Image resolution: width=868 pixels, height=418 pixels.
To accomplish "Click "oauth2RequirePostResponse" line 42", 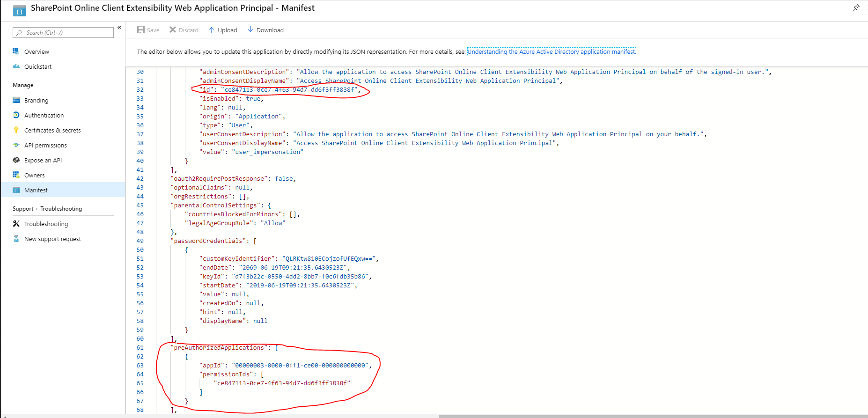I will coord(233,178).
